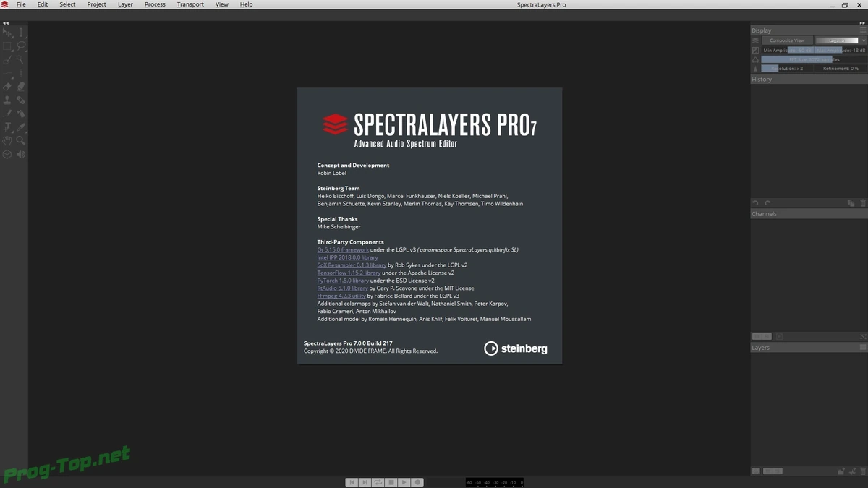Collapse the right side panels

point(862,23)
